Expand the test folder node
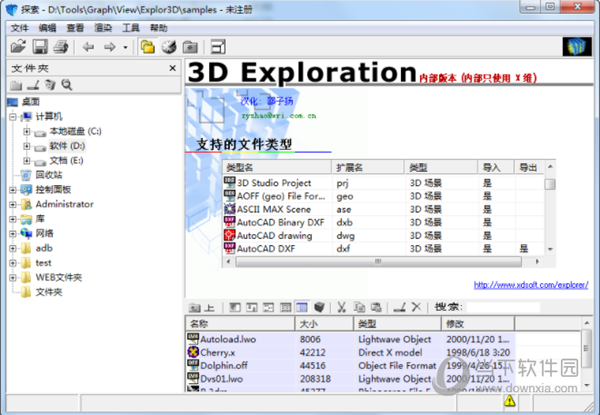The height and width of the screenshot is (415, 600). (x=13, y=263)
